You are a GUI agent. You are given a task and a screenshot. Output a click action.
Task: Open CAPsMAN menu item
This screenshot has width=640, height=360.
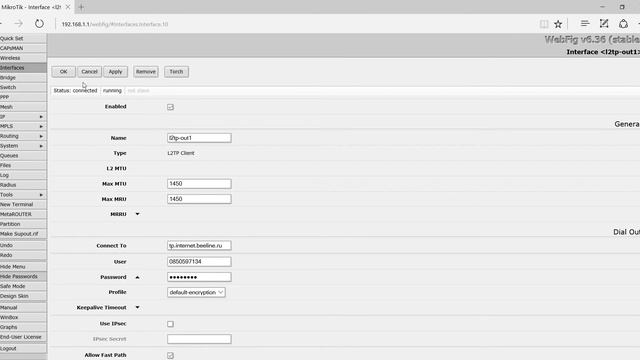tap(23, 48)
